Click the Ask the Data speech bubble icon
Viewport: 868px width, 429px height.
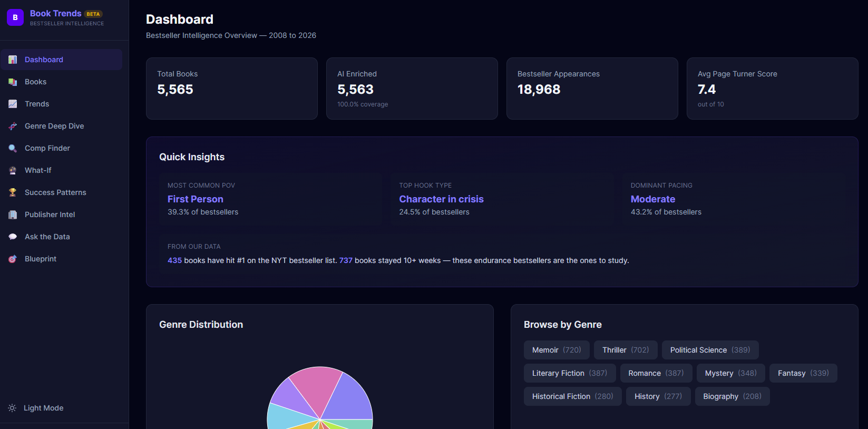pos(13,237)
